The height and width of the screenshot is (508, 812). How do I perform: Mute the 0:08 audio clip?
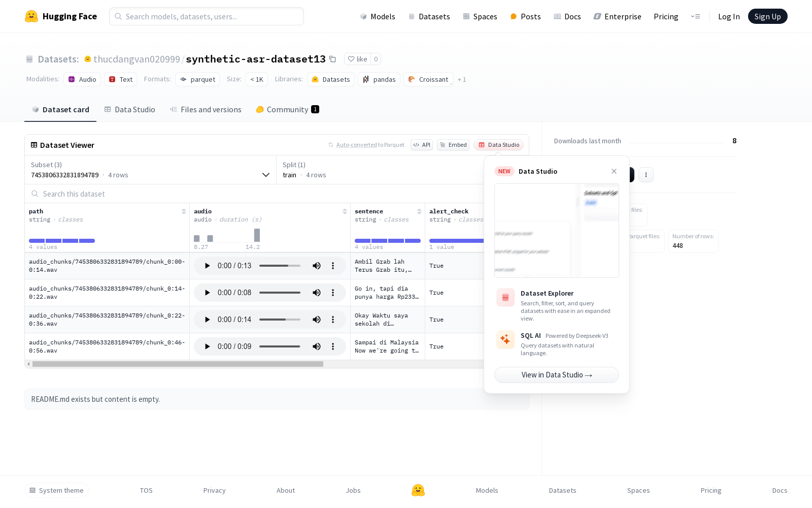tap(317, 293)
